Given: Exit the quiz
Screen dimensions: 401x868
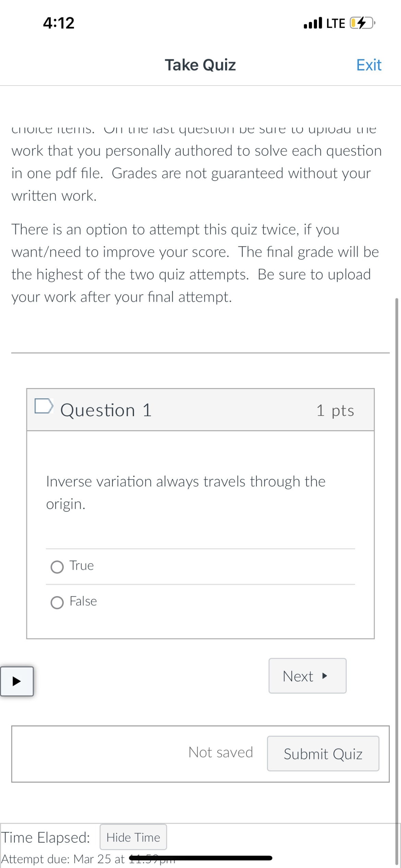Looking at the screenshot, I should (x=368, y=65).
